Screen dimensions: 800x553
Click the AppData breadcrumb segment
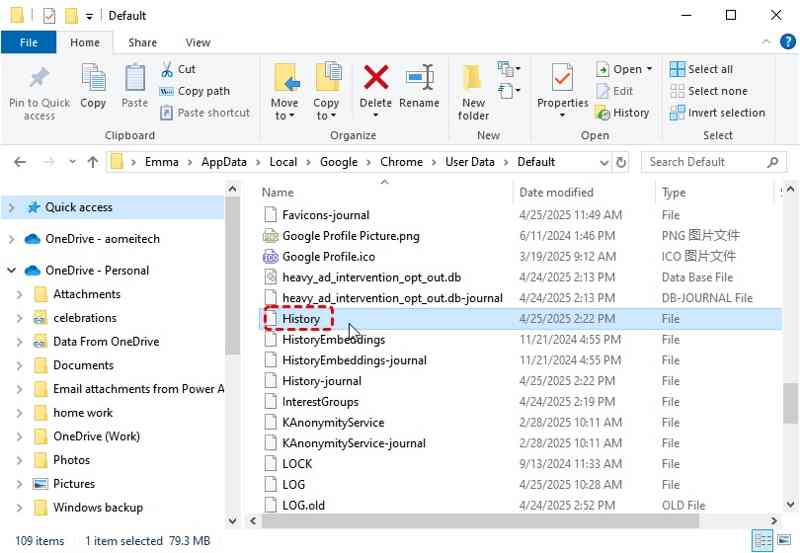click(223, 162)
